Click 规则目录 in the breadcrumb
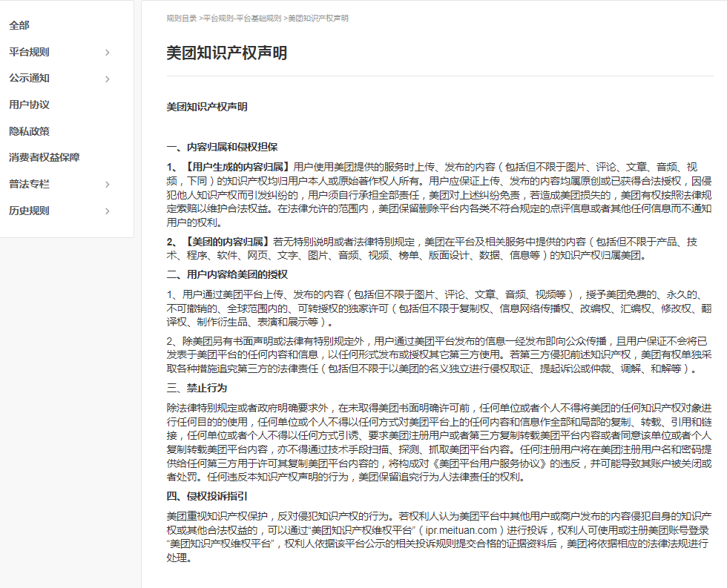This screenshot has width=727, height=588. tap(181, 18)
